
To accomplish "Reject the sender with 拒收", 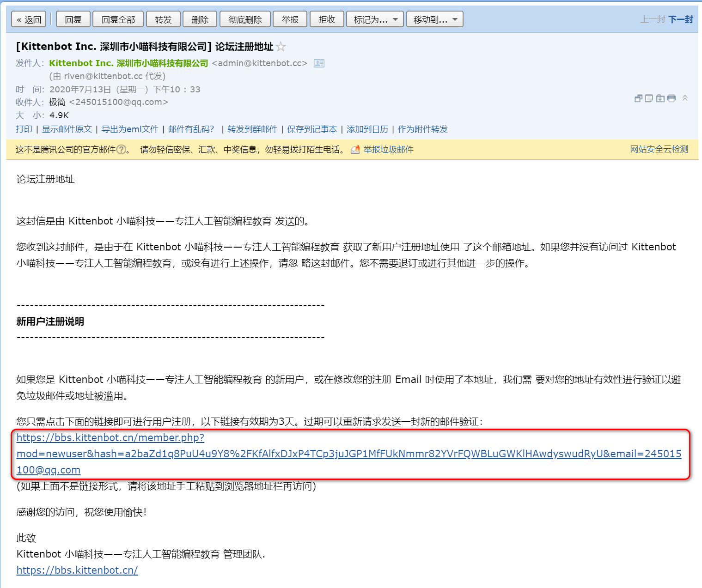I will click(x=327, y=19).
